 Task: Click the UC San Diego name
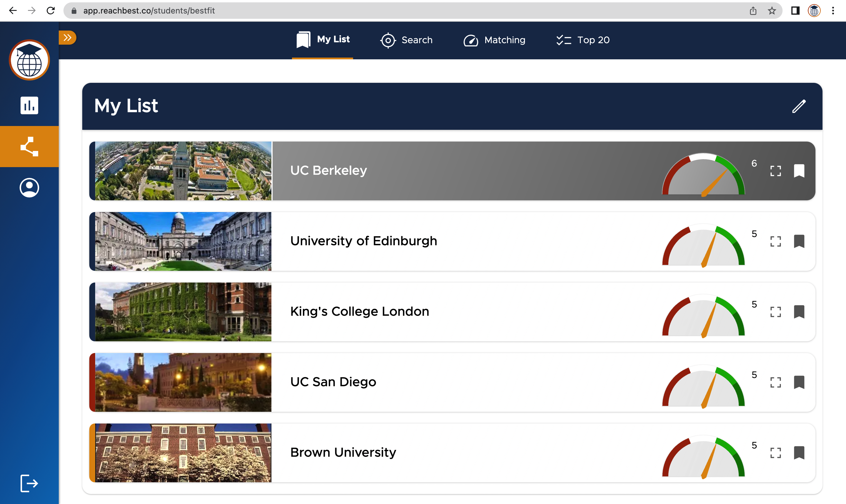[333, 382]
